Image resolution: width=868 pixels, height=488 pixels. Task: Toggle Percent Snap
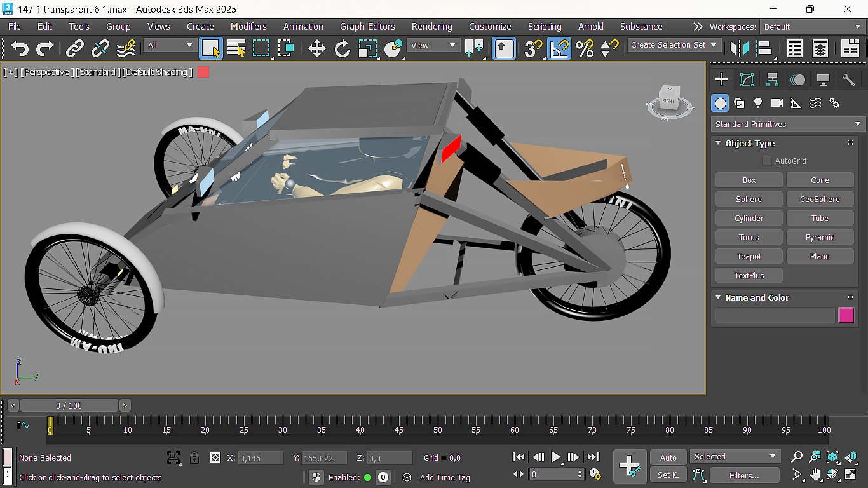[585, 49]
